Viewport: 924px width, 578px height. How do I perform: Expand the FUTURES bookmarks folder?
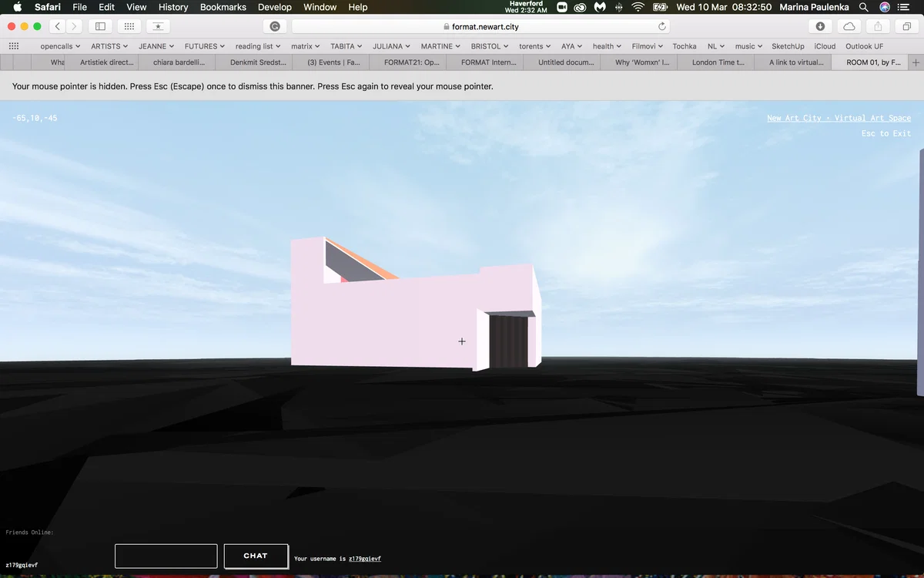pyautogui.click(x=205, y=46)
